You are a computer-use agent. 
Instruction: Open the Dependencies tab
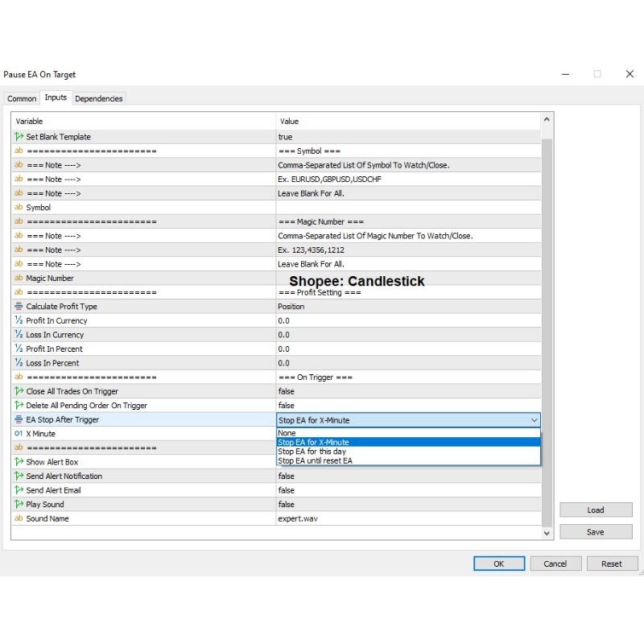pos(99,98)
